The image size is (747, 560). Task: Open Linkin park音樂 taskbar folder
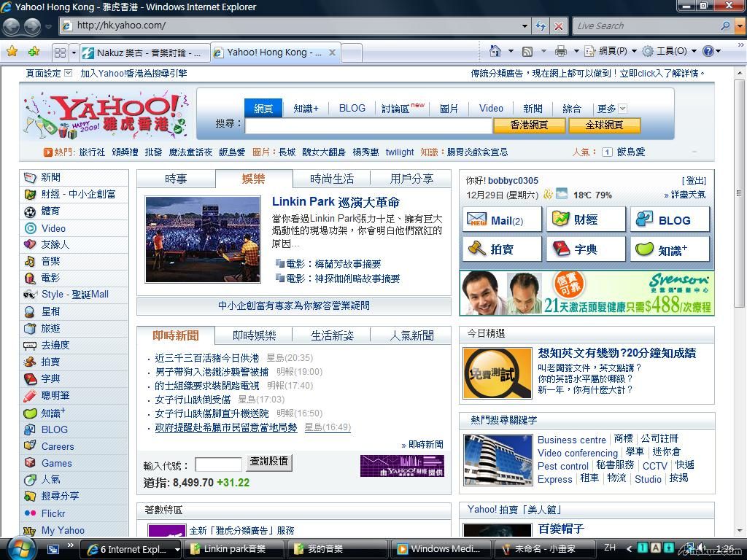point(233,549)
